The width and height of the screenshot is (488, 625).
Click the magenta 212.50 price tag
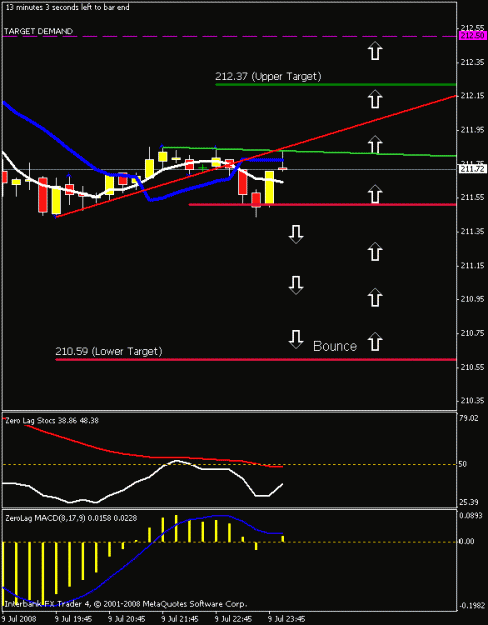point(472,36)
